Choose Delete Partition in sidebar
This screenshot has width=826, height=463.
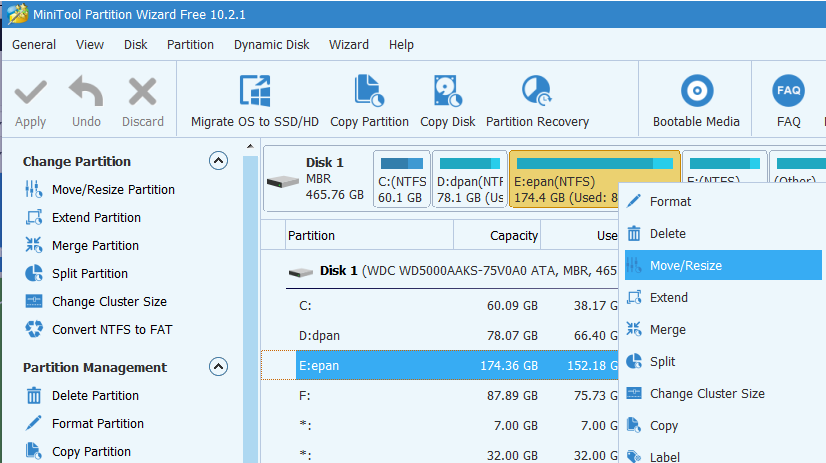pos(82,396)
